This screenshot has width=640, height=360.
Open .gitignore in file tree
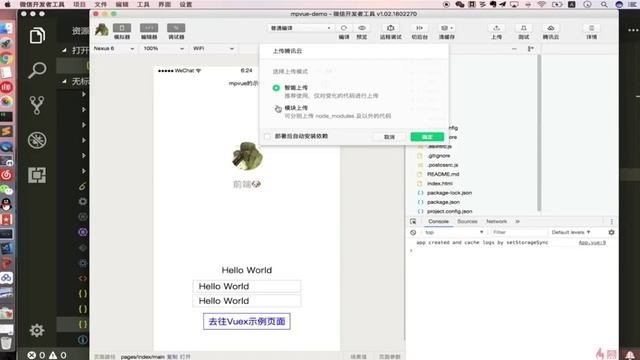coord(438,156)
